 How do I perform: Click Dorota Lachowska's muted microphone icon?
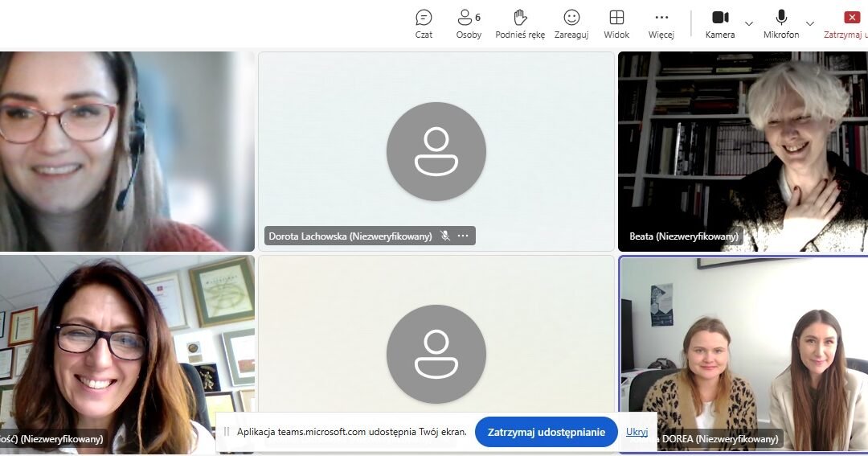tap(444, 236)
